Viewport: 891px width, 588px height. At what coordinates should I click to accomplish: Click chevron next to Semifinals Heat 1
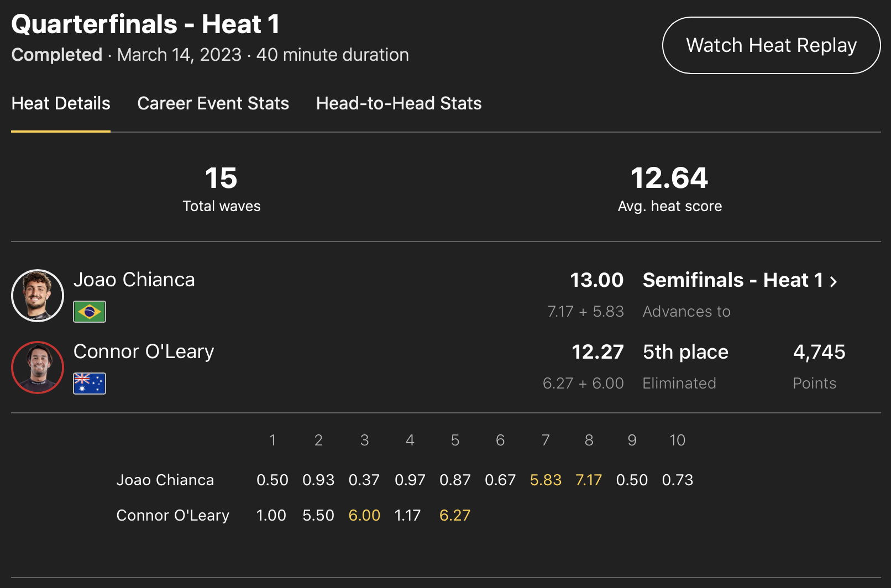pyautogui.click(x=834, y=281)
